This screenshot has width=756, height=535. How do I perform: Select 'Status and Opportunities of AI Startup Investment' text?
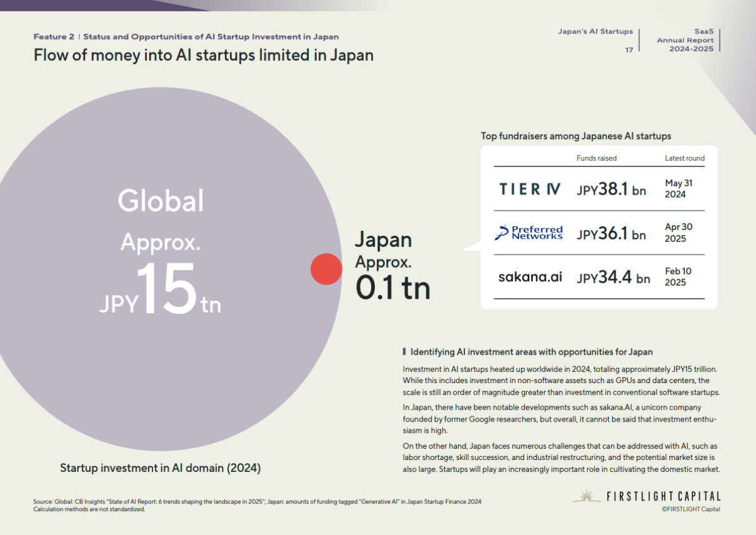[x=211, y=37]
